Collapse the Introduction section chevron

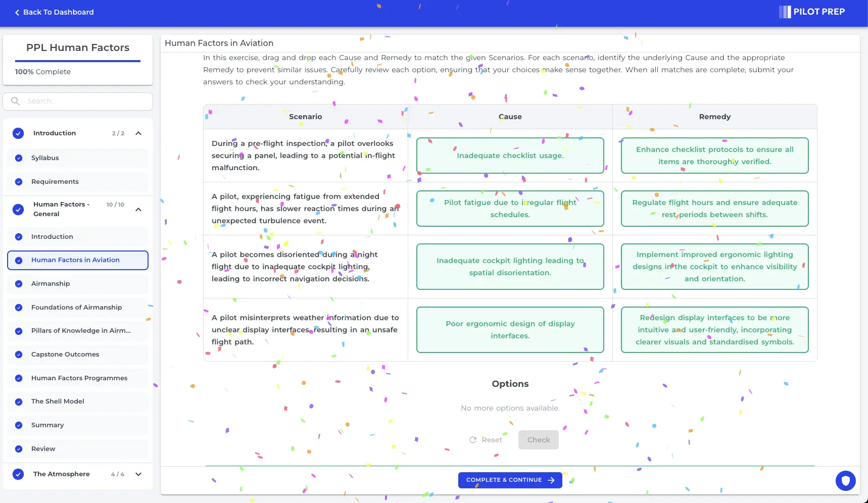138,133
